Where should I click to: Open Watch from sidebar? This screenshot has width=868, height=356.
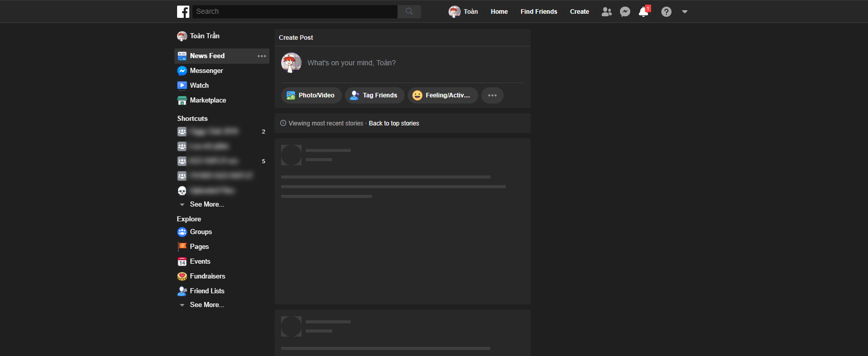click(x=199, y=86)
